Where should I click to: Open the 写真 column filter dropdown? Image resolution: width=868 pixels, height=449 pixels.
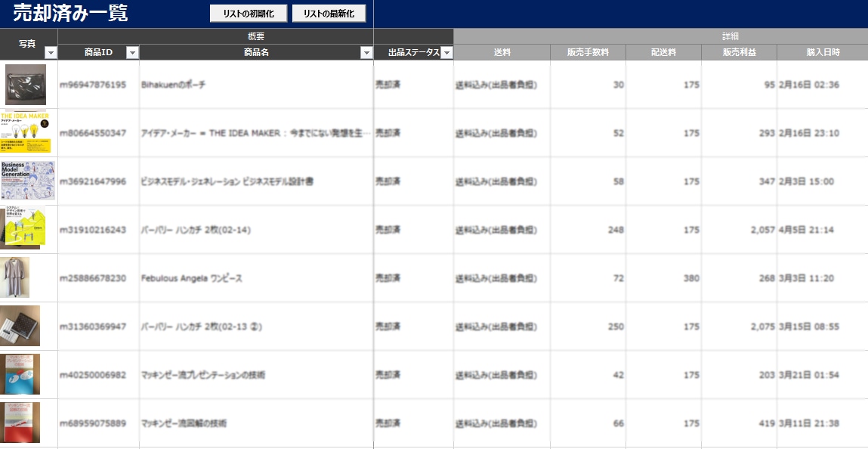[51, 53]
